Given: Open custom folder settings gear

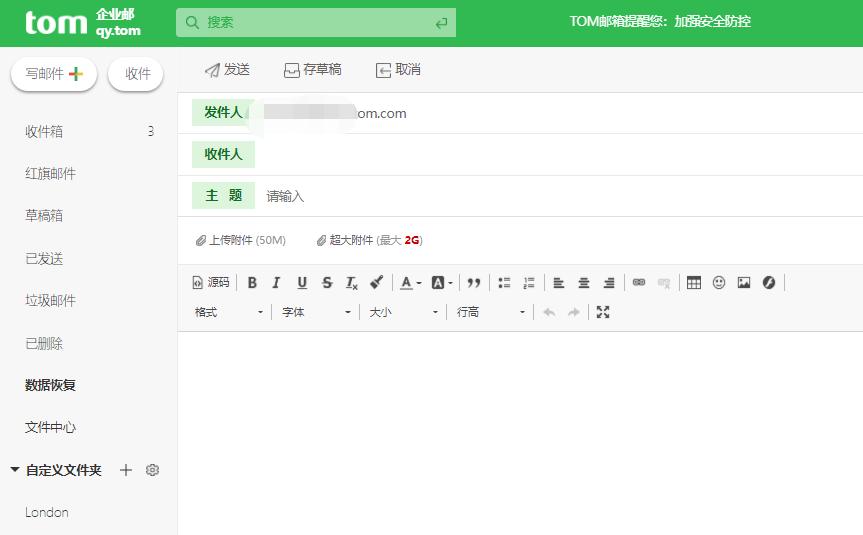Looking at the screenshot, I should [152, 470].
